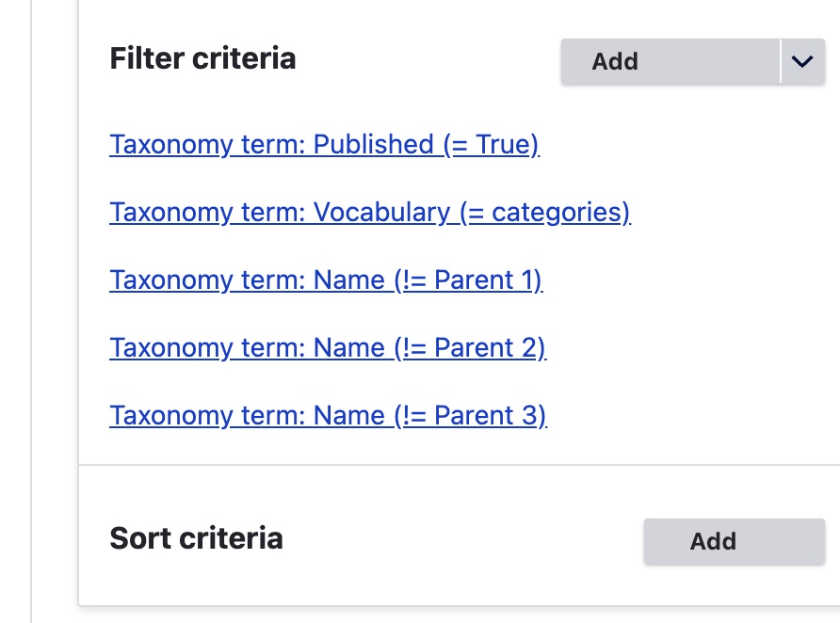Select the Sort criteria heading

(196, 538)
